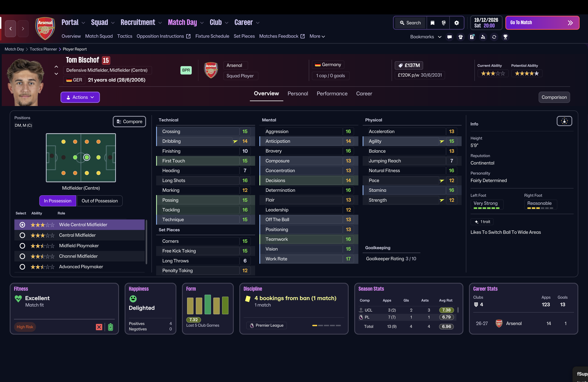Open the settings gear icon

[457, 23]
